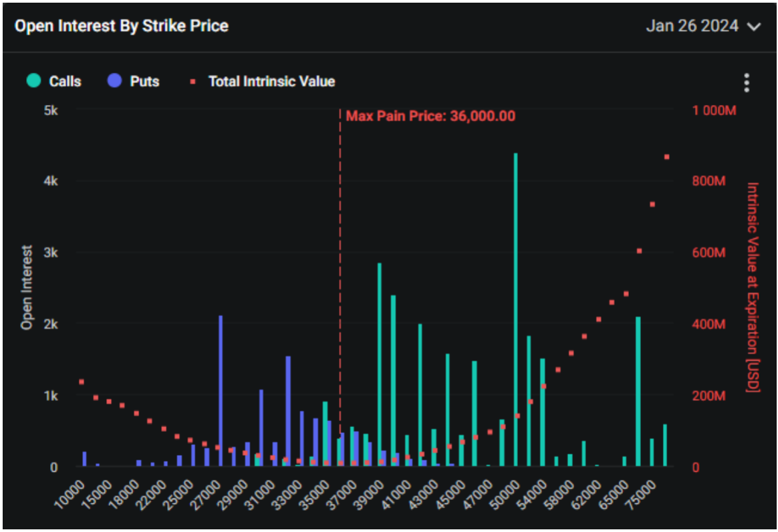The width and height of the screenshot is (778, 532).
Task: Toggle the Puts series in the legend
Action: 133,82
